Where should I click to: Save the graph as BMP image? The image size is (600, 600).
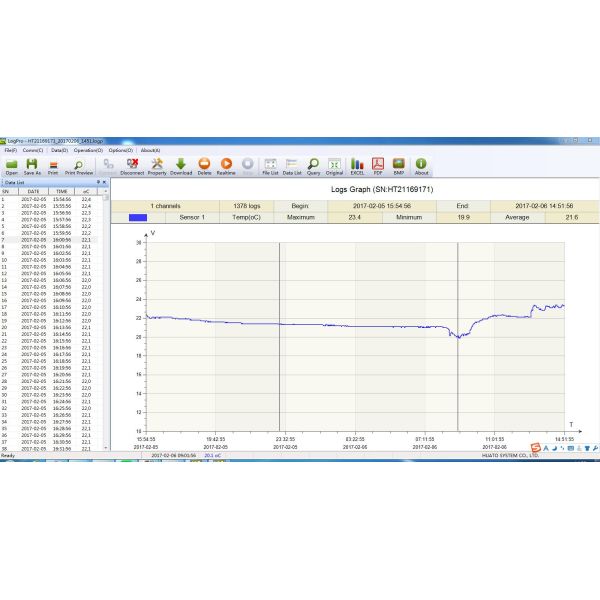point(399,164)
